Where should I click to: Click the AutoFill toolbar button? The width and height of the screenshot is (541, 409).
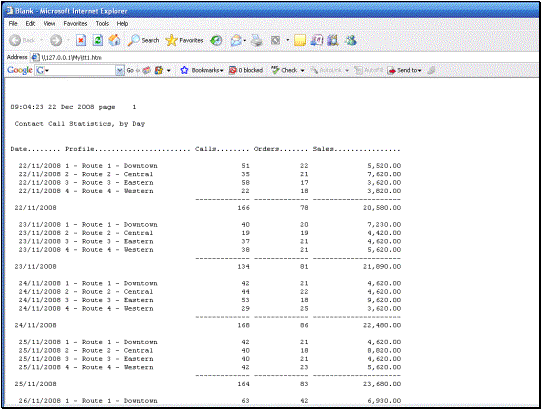click(x=368, y=70)
